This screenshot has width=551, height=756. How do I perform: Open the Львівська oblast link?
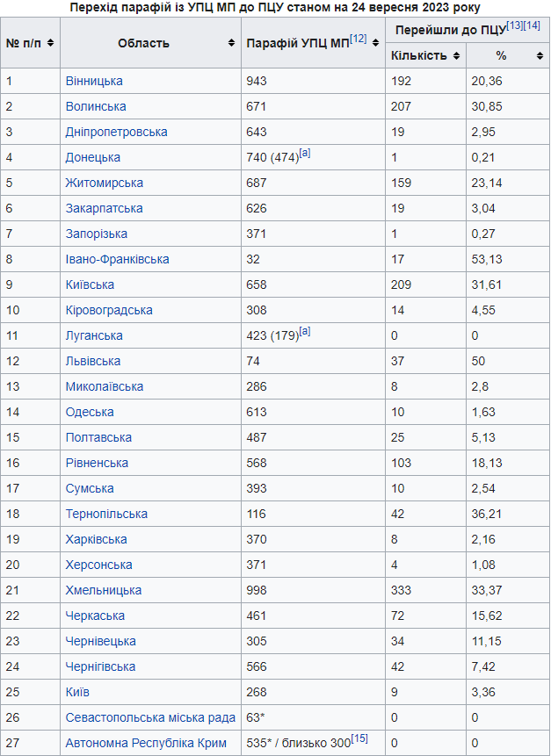92,361
